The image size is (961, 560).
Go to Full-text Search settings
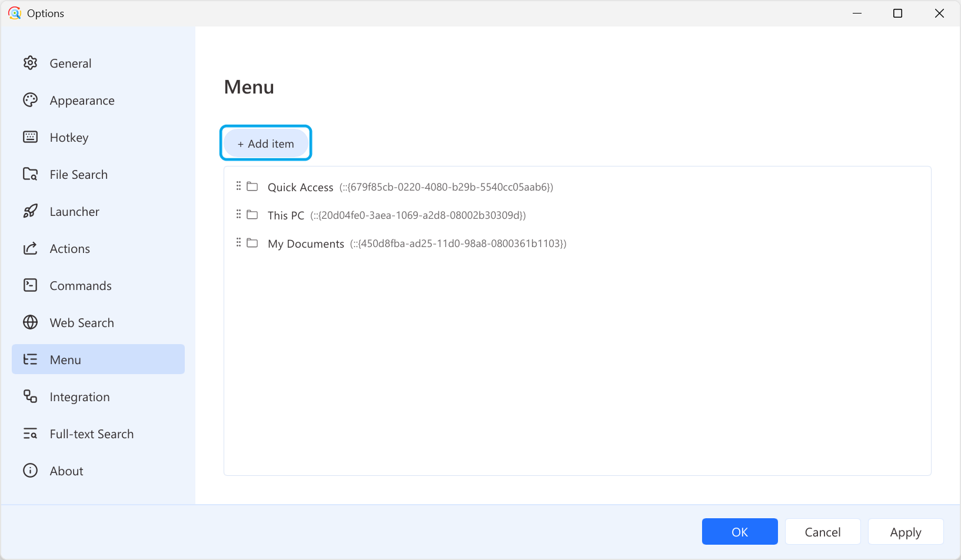point(98,434)
